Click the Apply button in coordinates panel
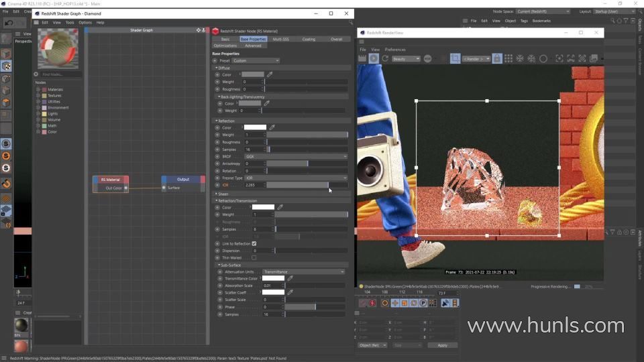The image size is (644, 362). (442, 346)
